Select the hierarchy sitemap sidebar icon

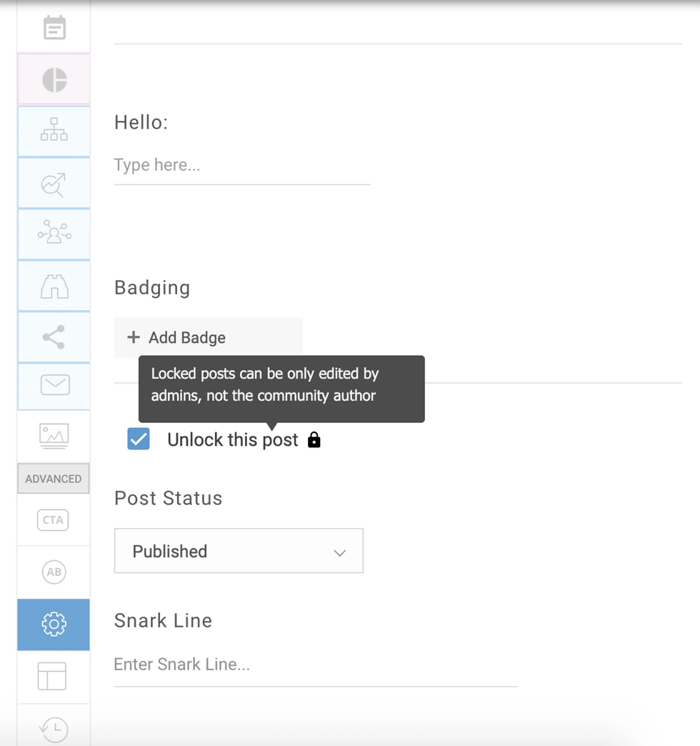[x=54, y=131]
